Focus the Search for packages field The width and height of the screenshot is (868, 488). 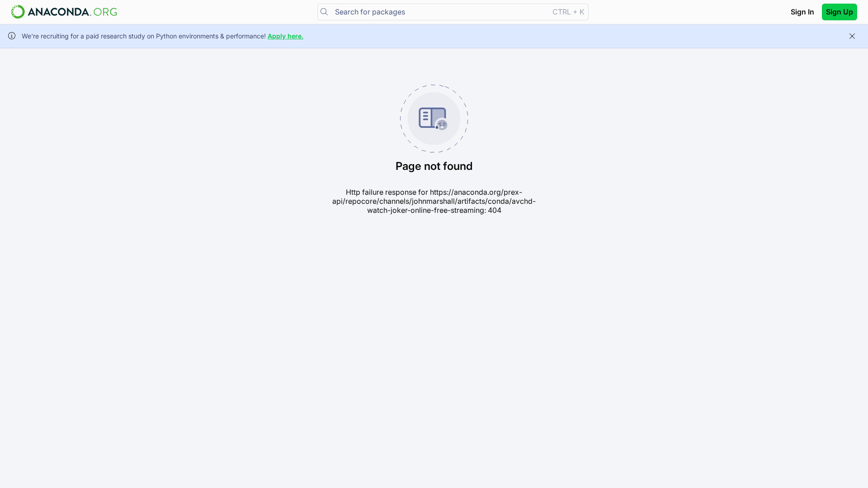point(453,12)
